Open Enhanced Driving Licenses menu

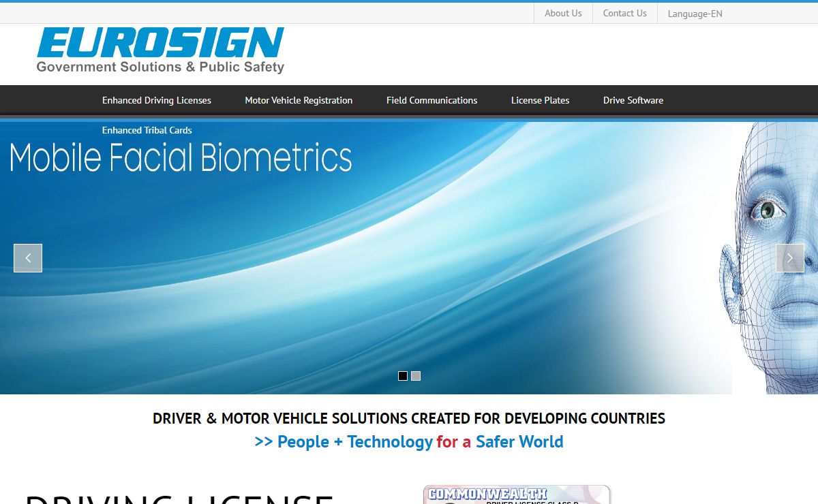coord(157,100)
